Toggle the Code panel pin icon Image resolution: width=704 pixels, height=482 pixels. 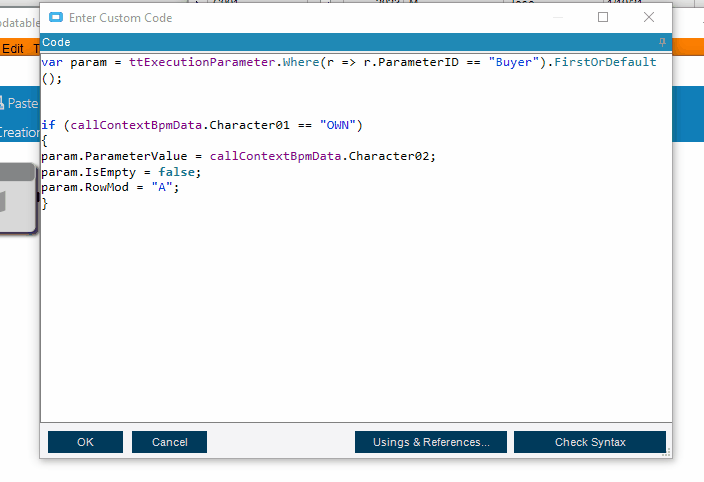click(x=662, y=42)
